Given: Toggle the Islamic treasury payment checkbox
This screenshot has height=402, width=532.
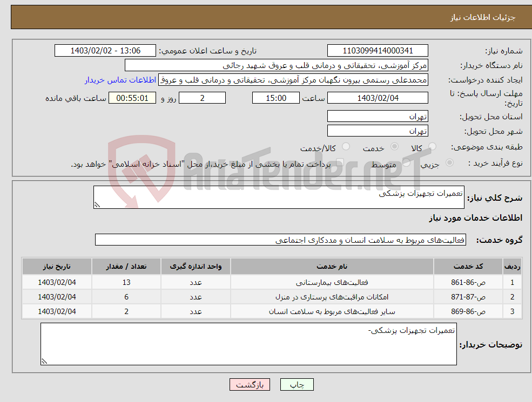Looking at the screenshot, I should pos(340,163).
